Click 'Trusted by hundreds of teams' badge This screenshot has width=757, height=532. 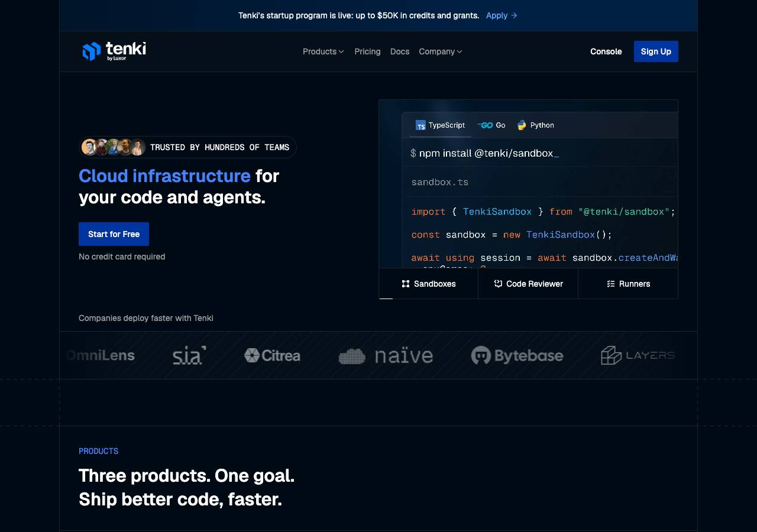(187, 147)
